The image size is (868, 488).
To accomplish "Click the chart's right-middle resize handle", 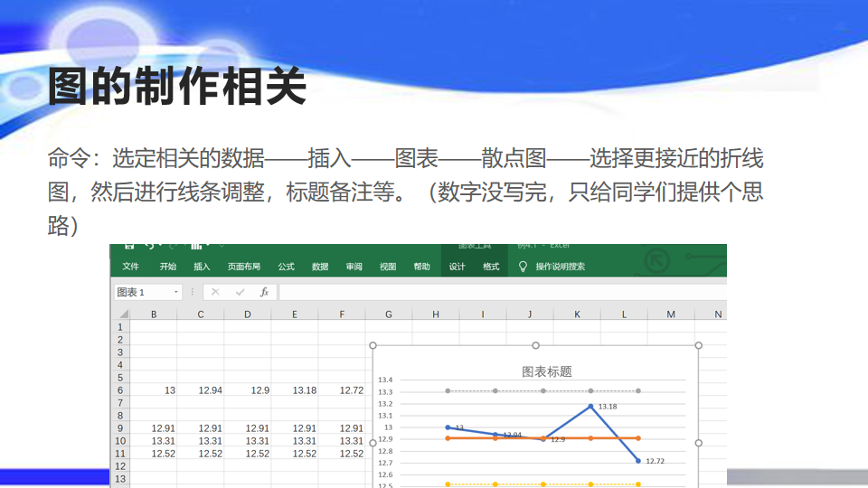I will coord(699,443).
